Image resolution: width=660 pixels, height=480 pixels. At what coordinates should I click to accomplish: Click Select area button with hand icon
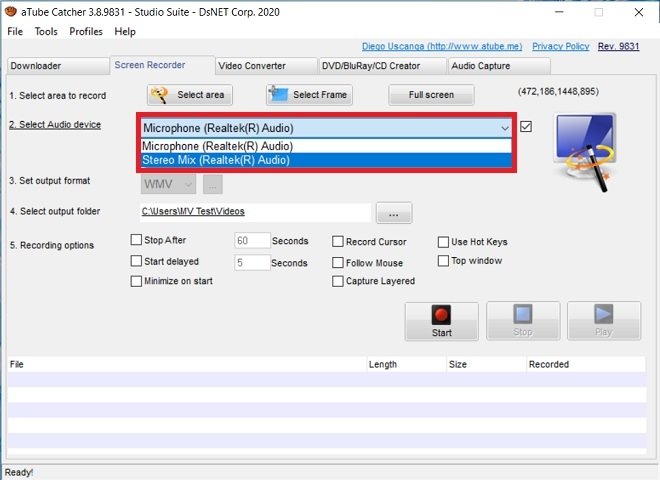click(x=190, y=95)
